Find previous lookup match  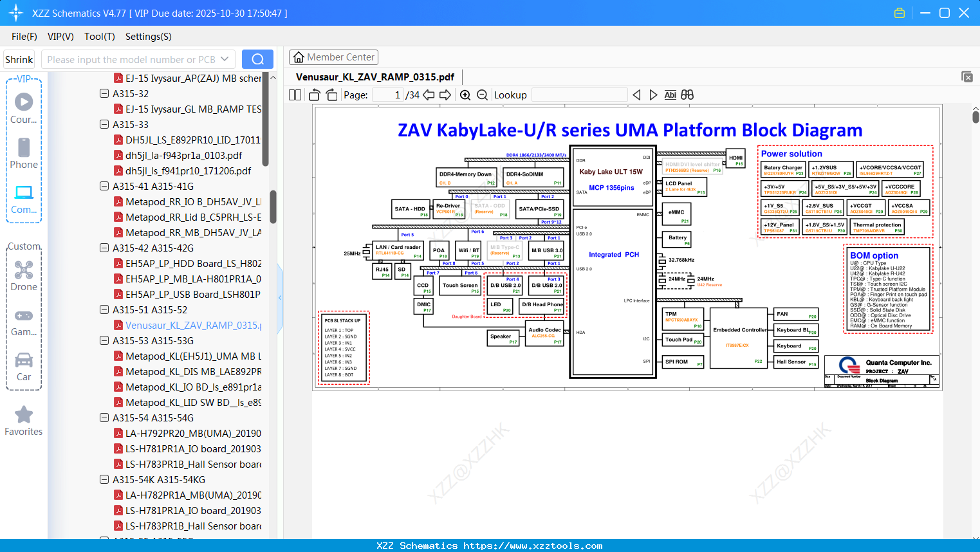click(636, 95)
